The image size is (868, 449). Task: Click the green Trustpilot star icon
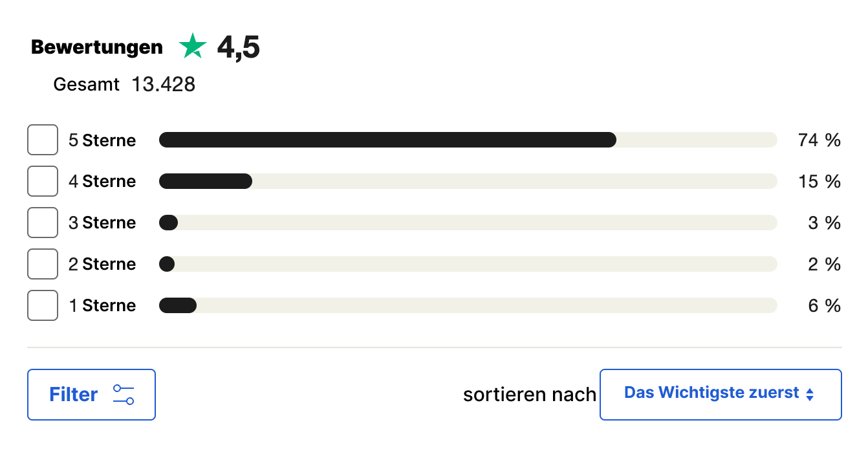click(192, 47)
